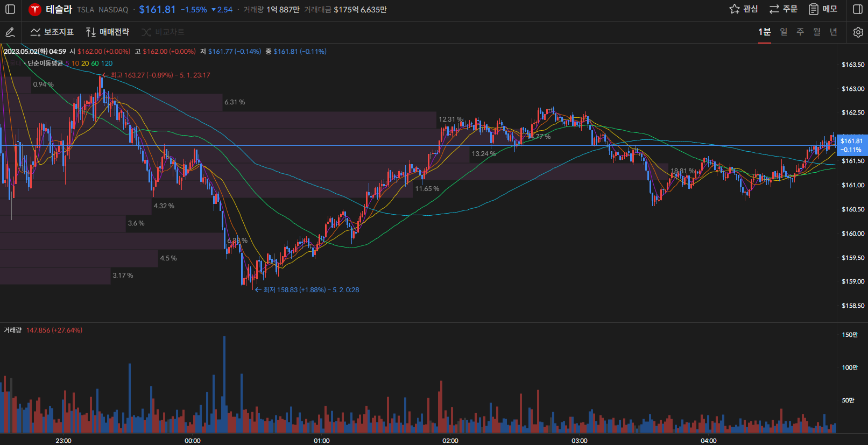Click the $163.50 price axis label
Viewport: 868px width, 445px height.
point(853,65)
